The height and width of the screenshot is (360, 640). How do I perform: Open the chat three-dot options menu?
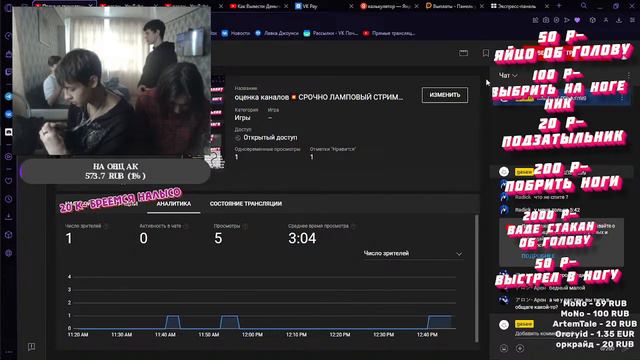click(629, 76)
